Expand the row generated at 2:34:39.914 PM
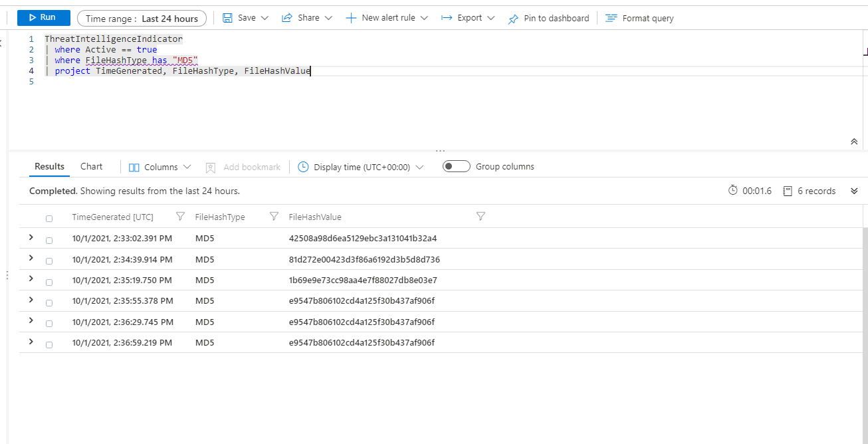 point(31,258)
